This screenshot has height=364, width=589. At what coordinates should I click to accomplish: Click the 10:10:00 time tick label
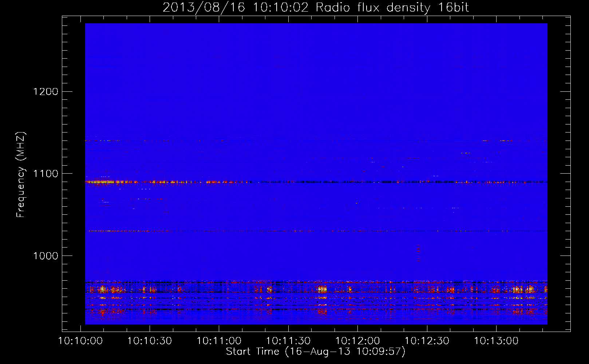(x=80, y=341)
